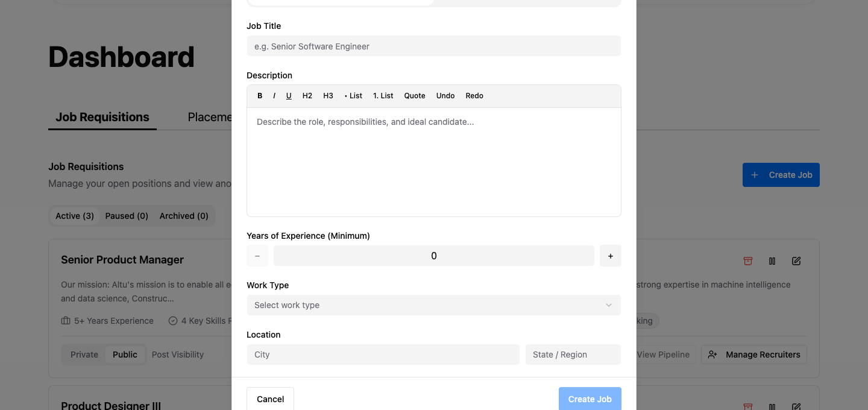Click the 4 Key Skills label
This screenshot has height=410, width=868.
[x=199, y=321]
